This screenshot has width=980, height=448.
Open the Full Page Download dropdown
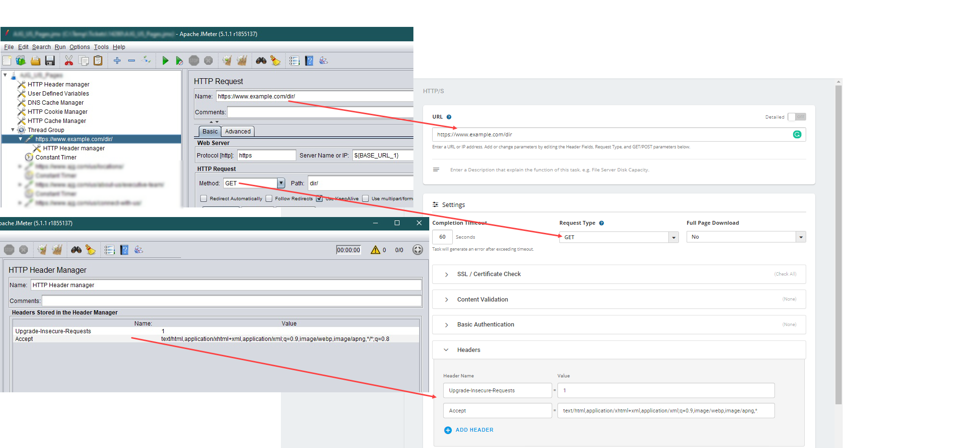tap(801, 237)
